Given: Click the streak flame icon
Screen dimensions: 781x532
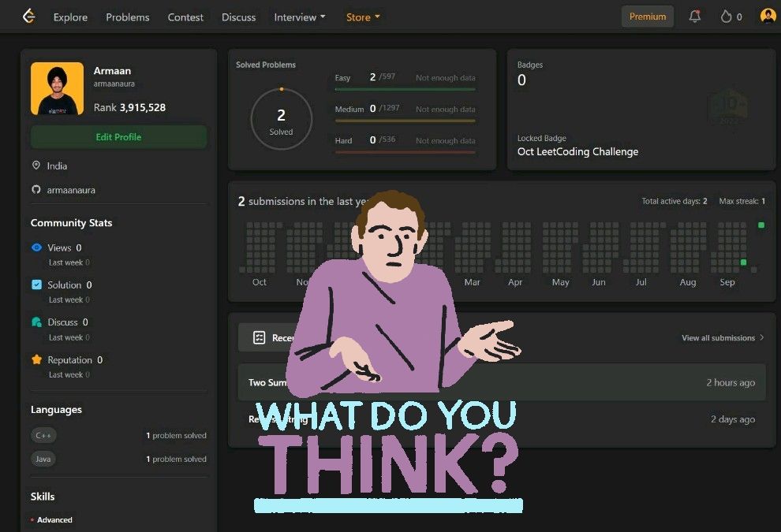Looking at the screenshot, I should pos(727,17).
